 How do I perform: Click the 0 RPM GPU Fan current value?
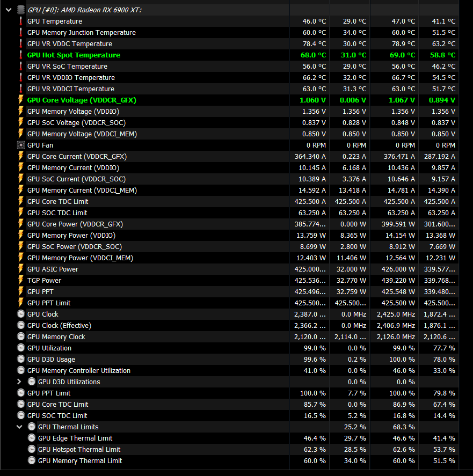tap(316, 145)
